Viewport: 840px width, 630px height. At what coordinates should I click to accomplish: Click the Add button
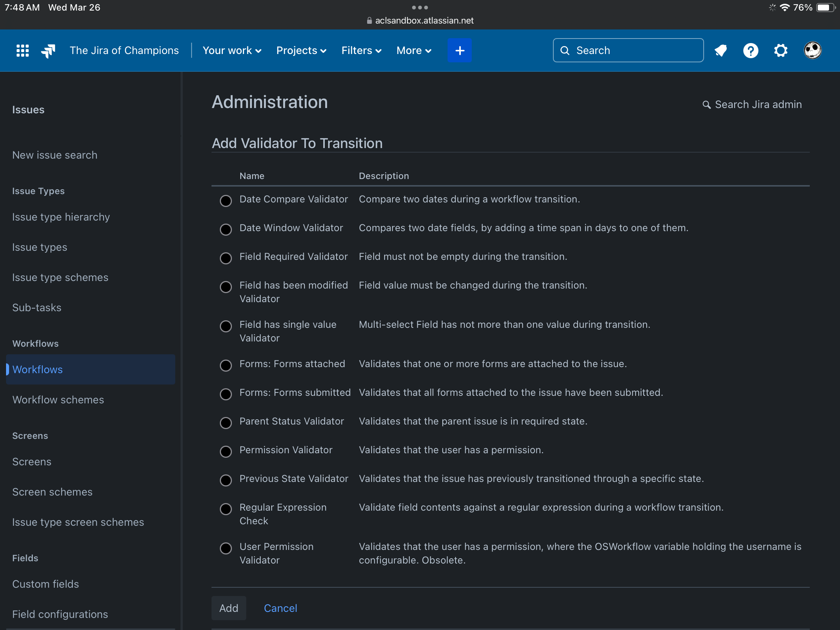(229, 608)
